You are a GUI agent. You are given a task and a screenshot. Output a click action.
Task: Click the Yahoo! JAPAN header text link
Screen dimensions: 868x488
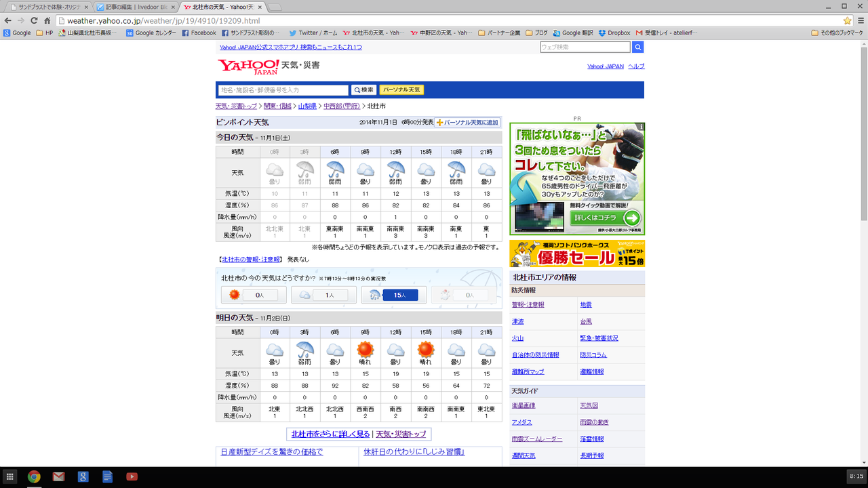click(x=606, y=66)
